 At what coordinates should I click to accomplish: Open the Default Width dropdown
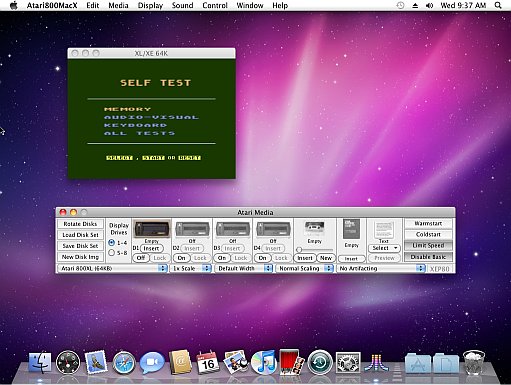[x=244, y=268]
